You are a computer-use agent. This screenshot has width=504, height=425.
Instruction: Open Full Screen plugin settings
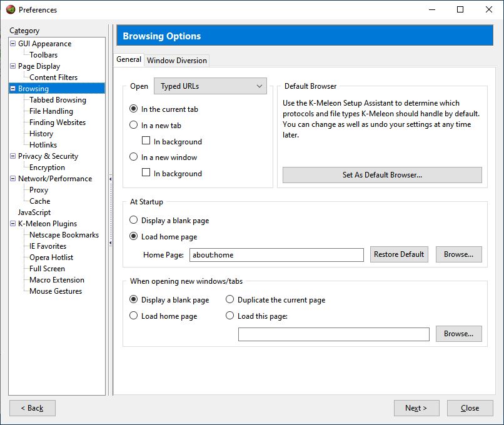tap(48, 269)
